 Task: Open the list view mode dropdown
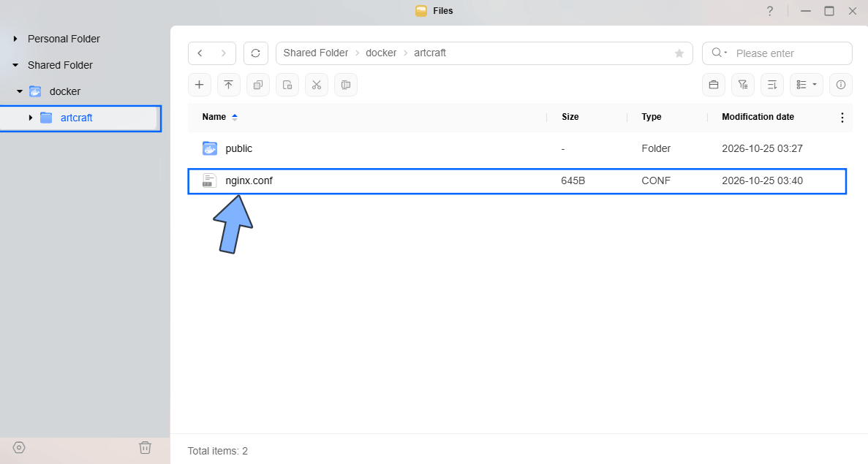coord(807,85)
